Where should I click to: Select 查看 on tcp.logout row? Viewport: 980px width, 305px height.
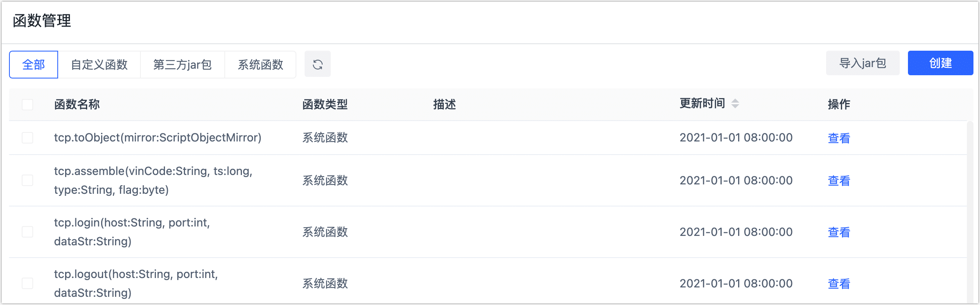tap(839, 284)
